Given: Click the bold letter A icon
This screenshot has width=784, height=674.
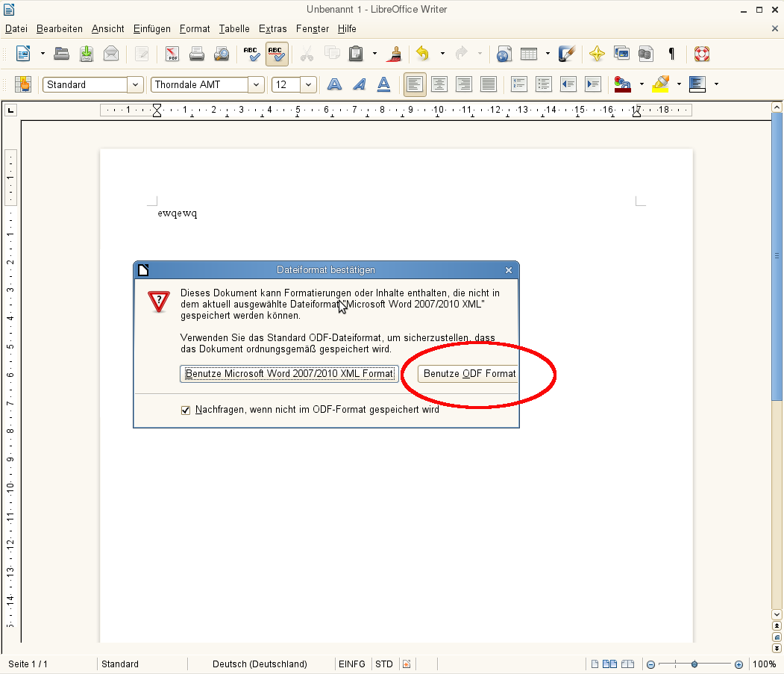Looking at the screenshot, I should tap(334, 84).
